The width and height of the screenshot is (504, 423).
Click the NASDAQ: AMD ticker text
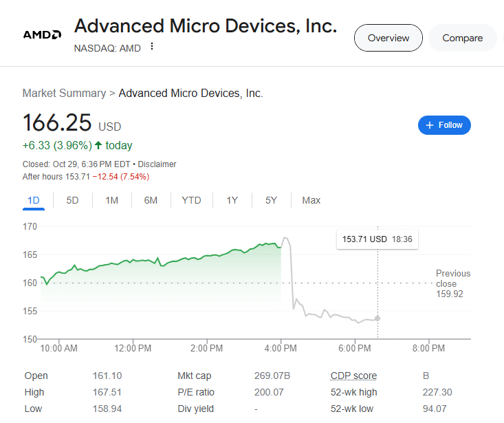[x=107, y=48]
